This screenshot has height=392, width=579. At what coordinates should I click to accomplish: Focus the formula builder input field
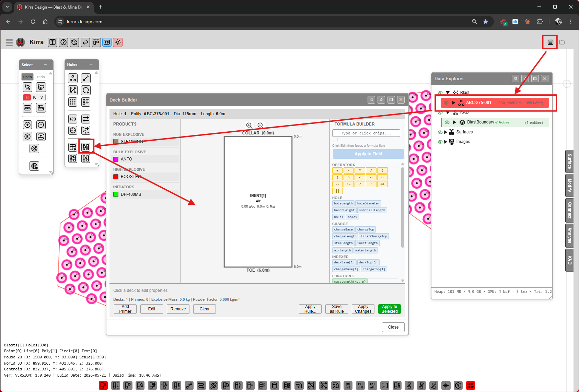pyautogui.click(x=366, y=133)
